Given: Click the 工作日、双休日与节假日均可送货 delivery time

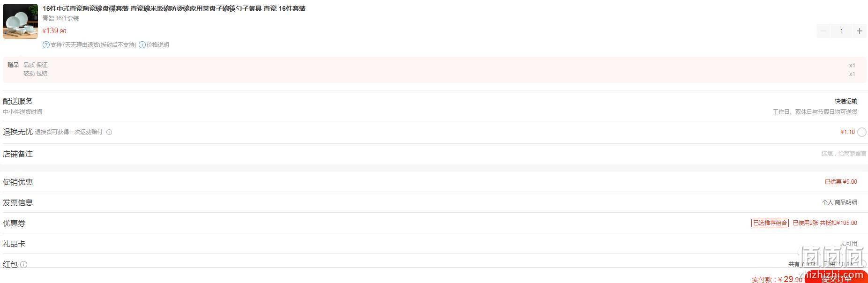Looking at the screenshot, I should [x=815, y=112].
